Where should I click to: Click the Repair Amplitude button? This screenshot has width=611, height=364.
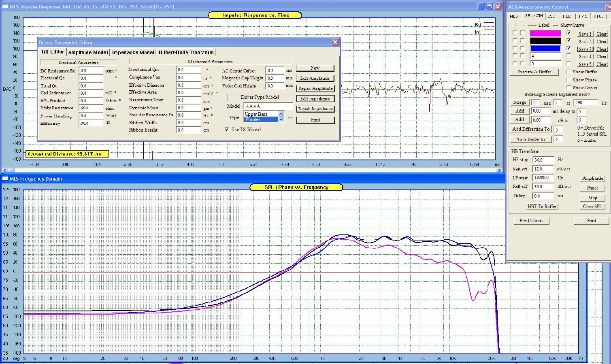[315, 88]
